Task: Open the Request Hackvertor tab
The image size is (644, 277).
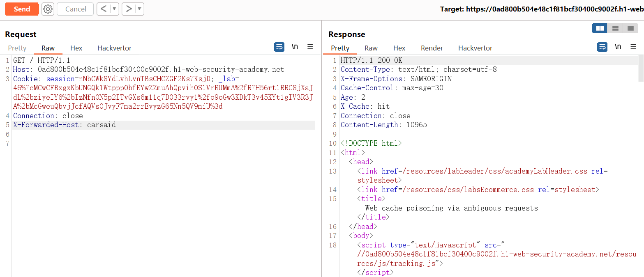Action: [114, 48]
